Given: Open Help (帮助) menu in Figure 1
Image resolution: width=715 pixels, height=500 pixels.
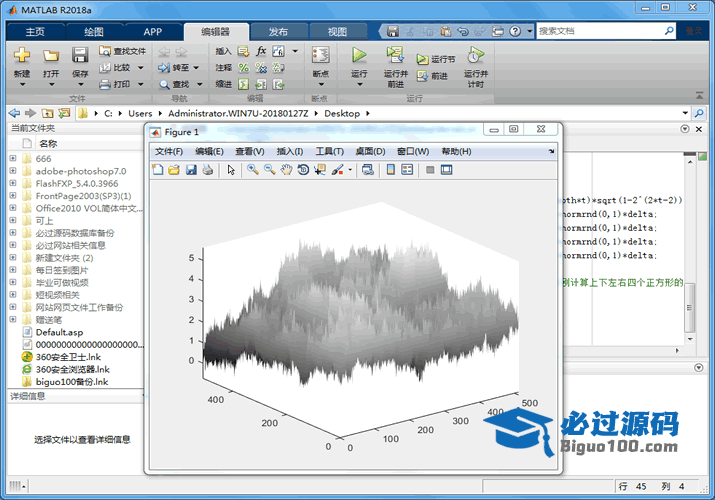Looking at the screenshot, I should click(456, 151).
